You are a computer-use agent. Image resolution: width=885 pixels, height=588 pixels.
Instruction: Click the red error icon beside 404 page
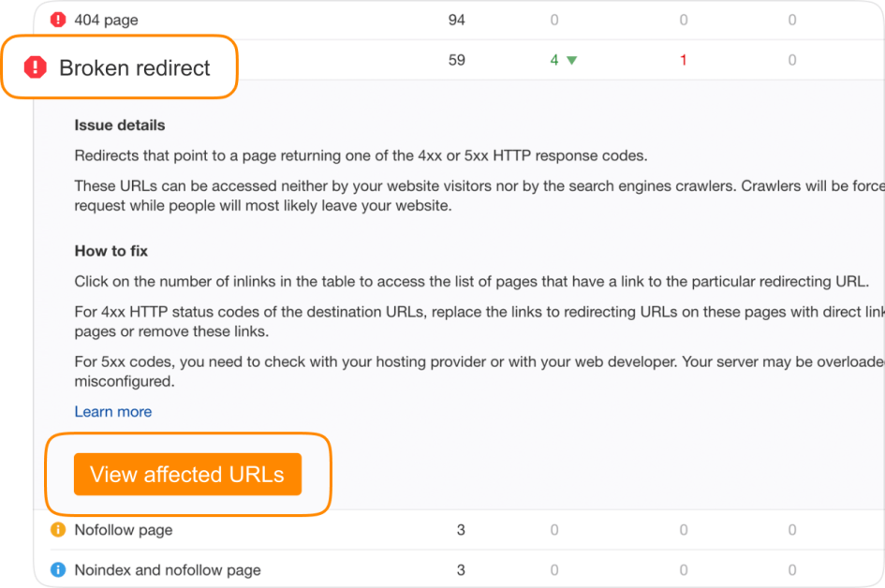[x=58, y=20]
